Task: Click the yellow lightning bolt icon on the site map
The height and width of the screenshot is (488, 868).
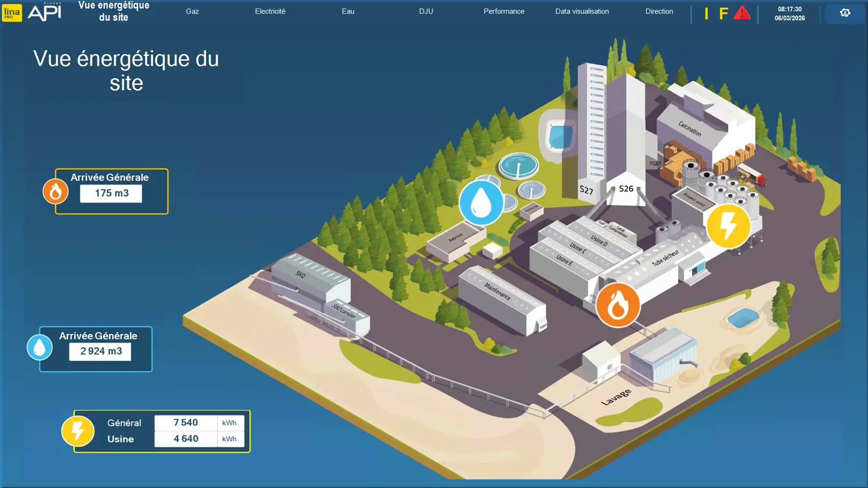Action: (x=728, y=226)
